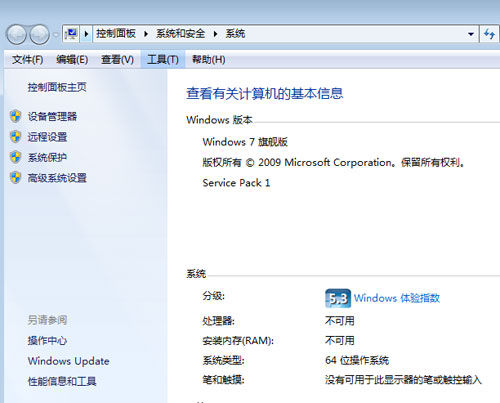This screenshot has height=403, width=500.
Task: Click the Back navigation arrow button
Action: point(16,34)
